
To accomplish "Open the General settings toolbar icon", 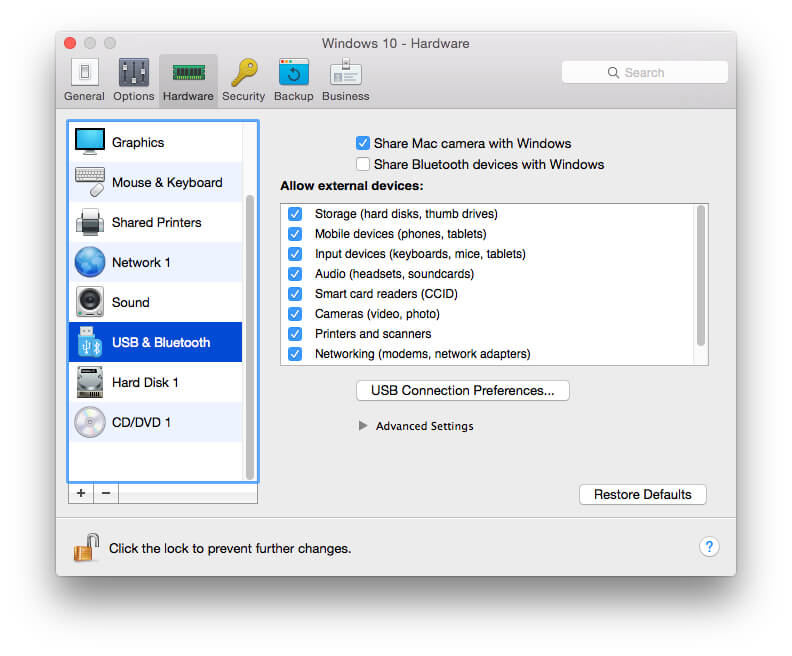I will 84,73.
